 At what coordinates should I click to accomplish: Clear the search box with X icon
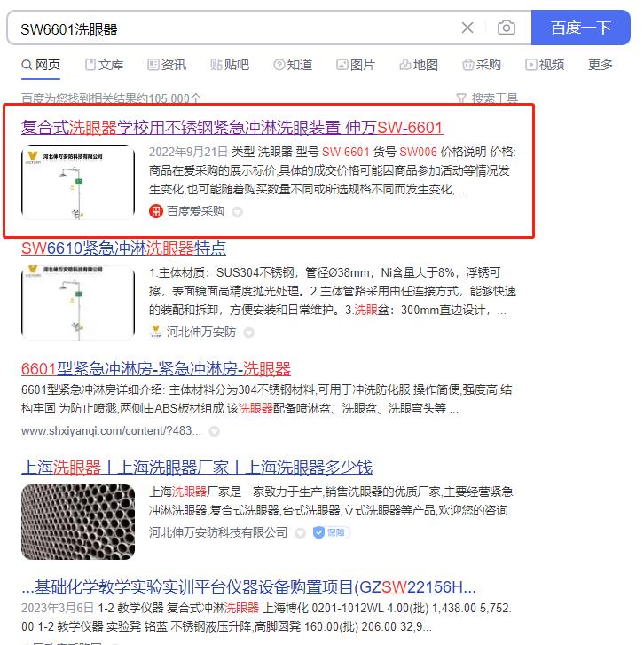pos(467,28)
